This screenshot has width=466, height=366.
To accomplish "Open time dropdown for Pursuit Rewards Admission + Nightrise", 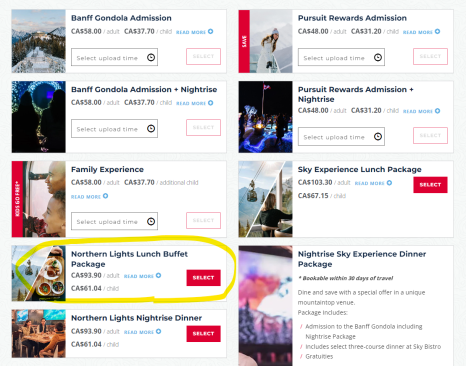I will pyautogui.click(x=341, y=137).
